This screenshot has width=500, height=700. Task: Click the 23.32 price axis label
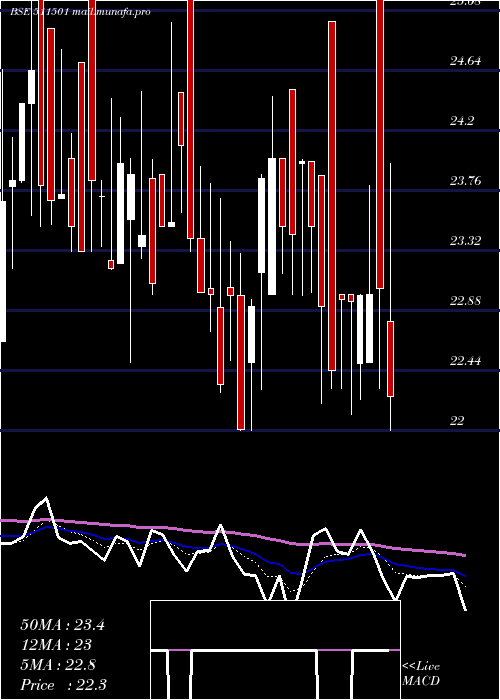[466, 241]
